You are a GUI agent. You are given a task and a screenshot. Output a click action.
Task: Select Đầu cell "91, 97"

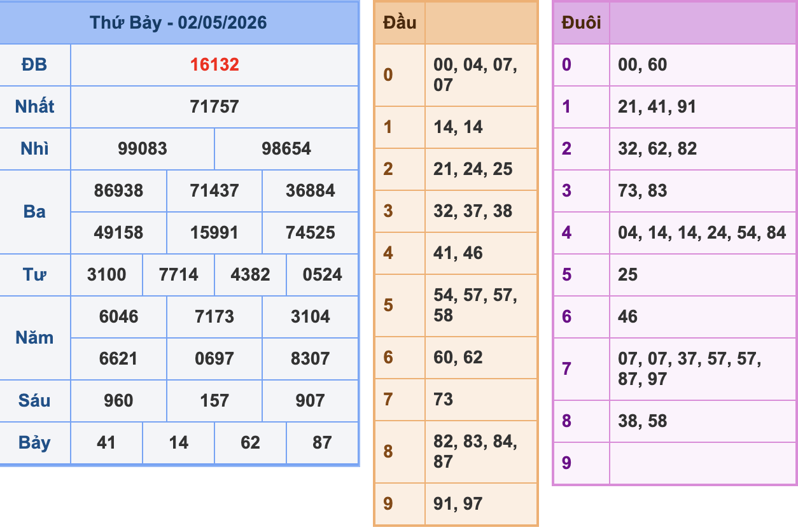[481, 504]
